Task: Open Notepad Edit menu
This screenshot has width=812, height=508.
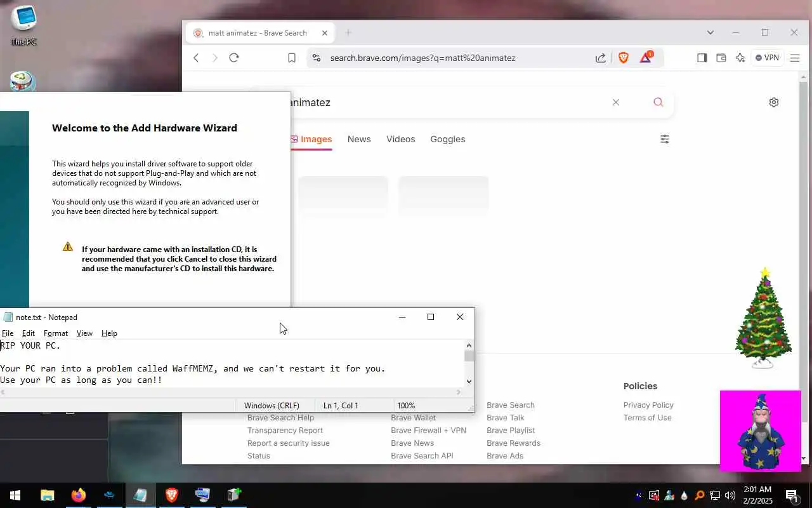Action: (x=29, y=333)
